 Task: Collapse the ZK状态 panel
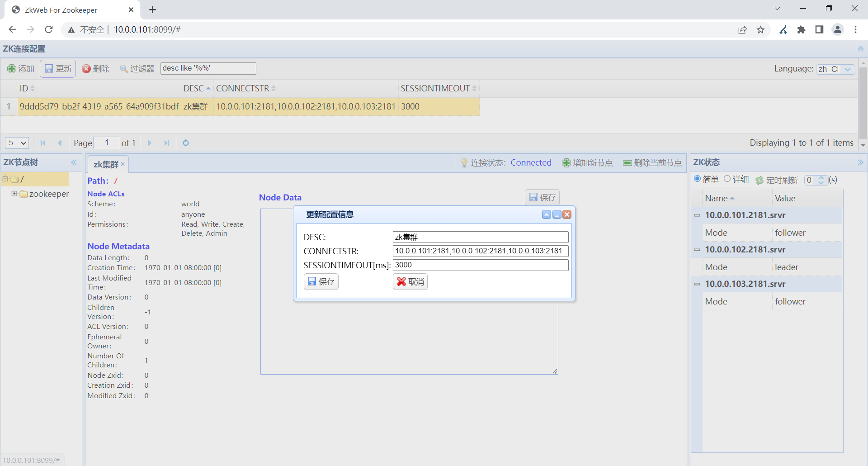pos(860,162)
